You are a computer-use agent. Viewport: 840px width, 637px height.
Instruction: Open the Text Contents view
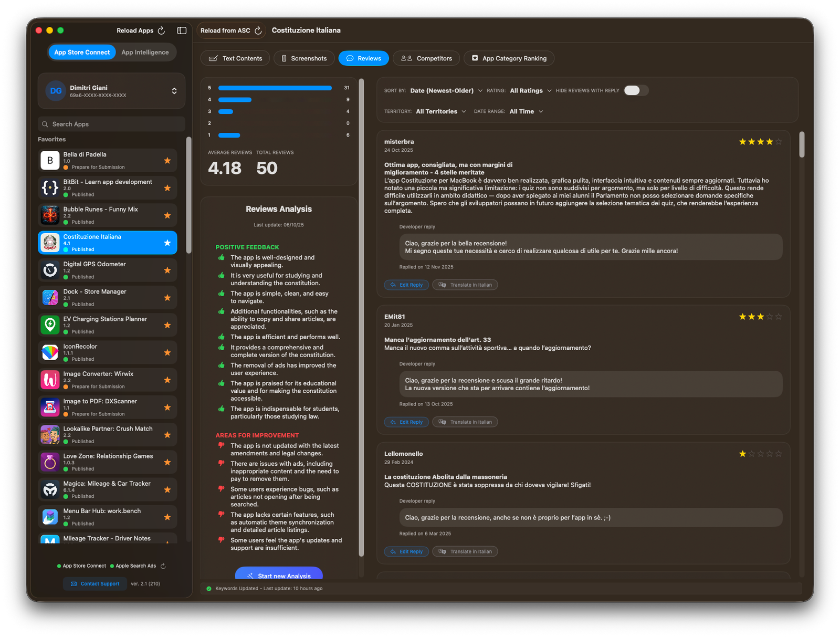(x=235, y=58)
